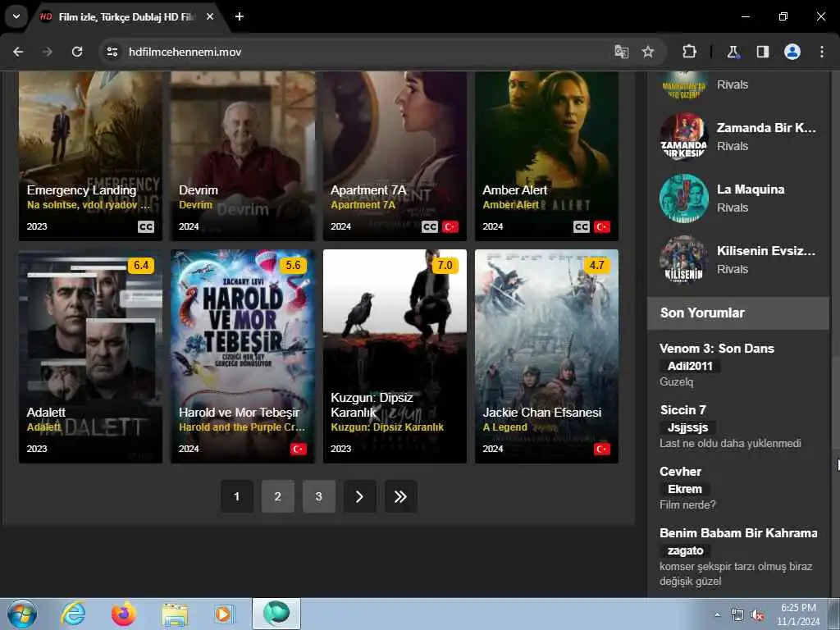840x630 pixels.
Task: Jump to last page with double arrow
Action: 400,496
